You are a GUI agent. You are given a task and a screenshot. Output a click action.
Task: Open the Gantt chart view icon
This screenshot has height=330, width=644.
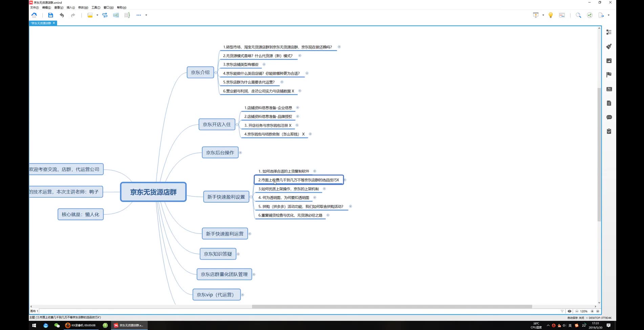(562, 15)
